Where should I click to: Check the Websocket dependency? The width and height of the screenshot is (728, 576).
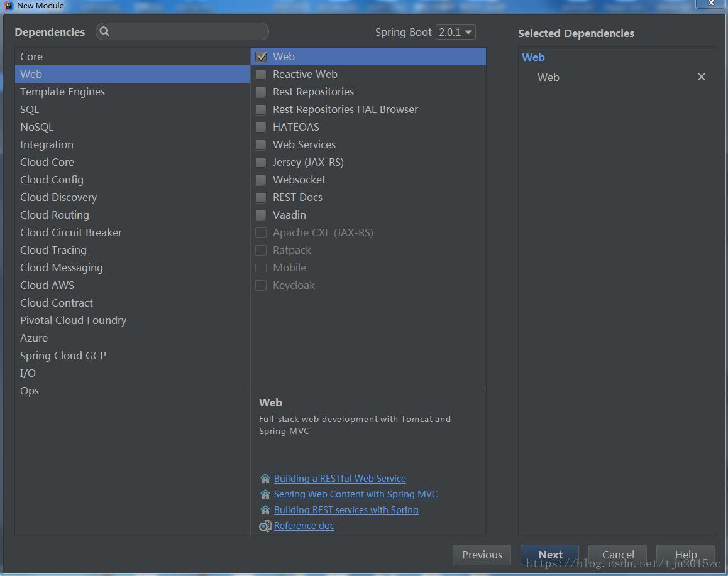[261, 180]
